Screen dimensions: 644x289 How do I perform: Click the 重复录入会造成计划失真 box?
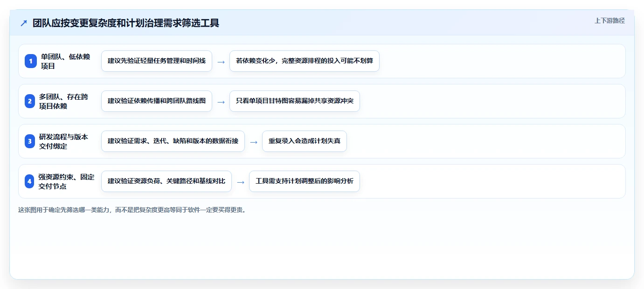click(305, 141)
